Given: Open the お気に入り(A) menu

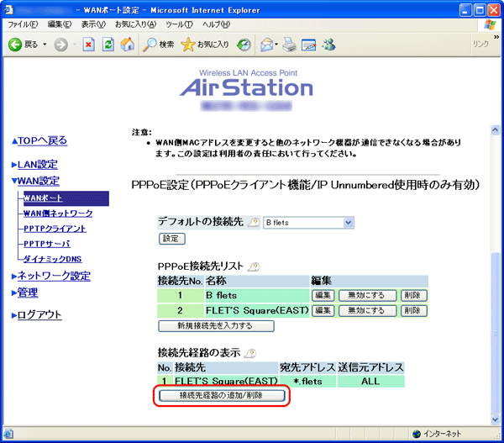Looking at the screenshot, I should [135, 24].
